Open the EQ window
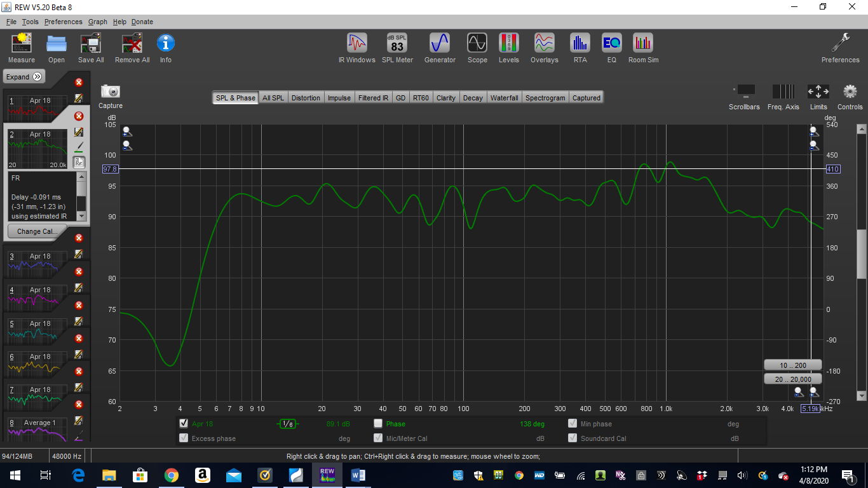 [611, 48]
